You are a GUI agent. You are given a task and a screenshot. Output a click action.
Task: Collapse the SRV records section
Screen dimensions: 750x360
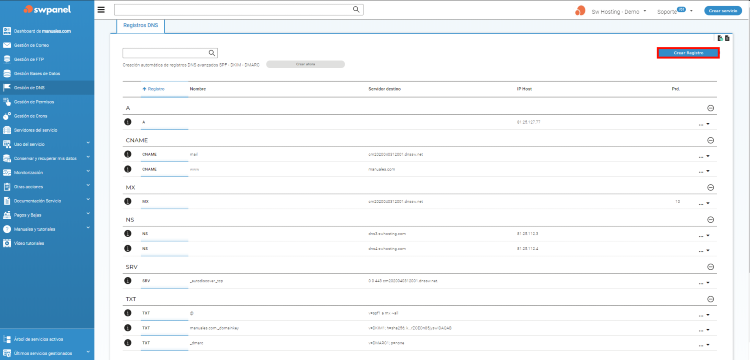[x=710, y=266]
